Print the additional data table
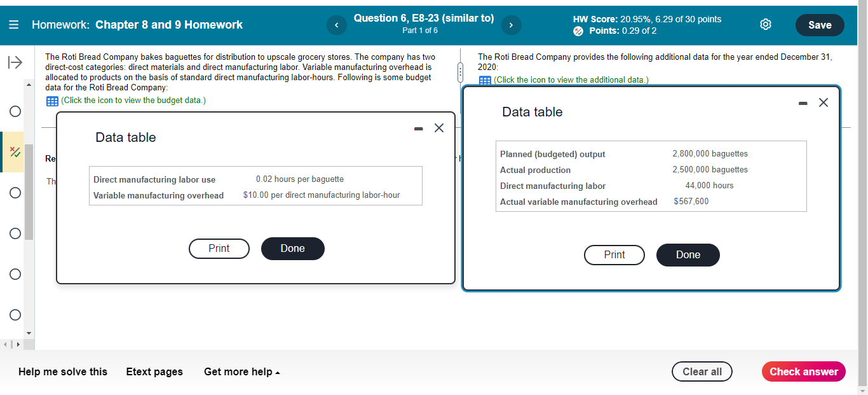Screen dimensions: 868x395 tap(614, 254)
